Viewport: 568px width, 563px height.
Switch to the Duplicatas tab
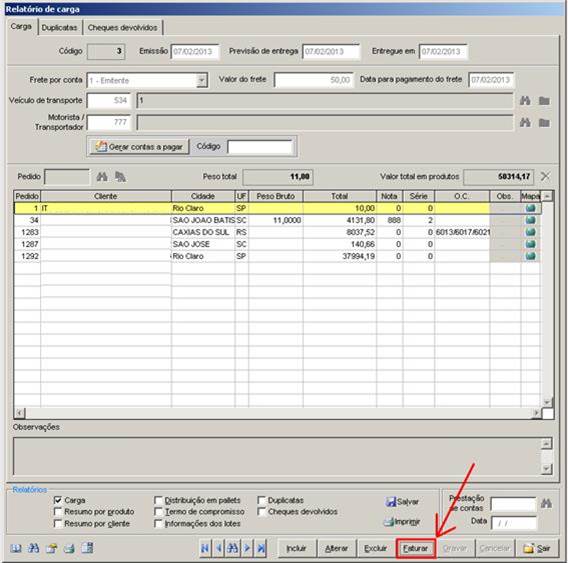(59, 28)
